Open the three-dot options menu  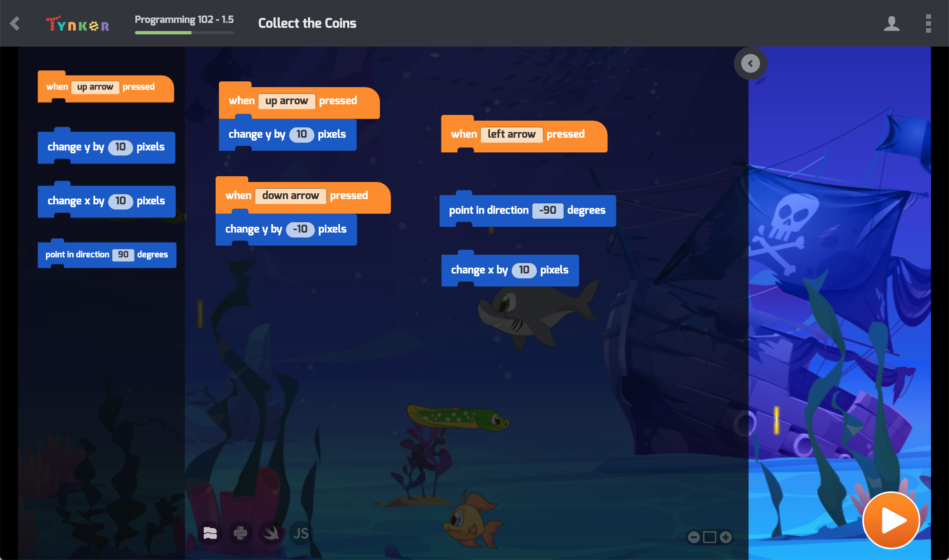point(928,23)
